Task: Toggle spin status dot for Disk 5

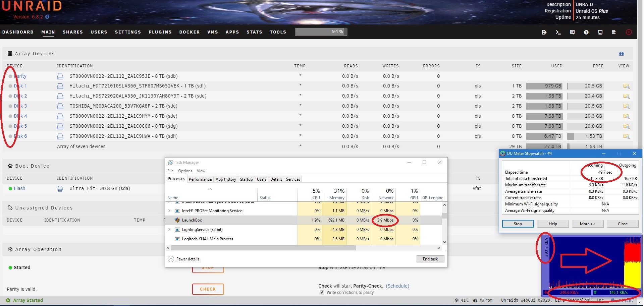Action: click(10, 126)
